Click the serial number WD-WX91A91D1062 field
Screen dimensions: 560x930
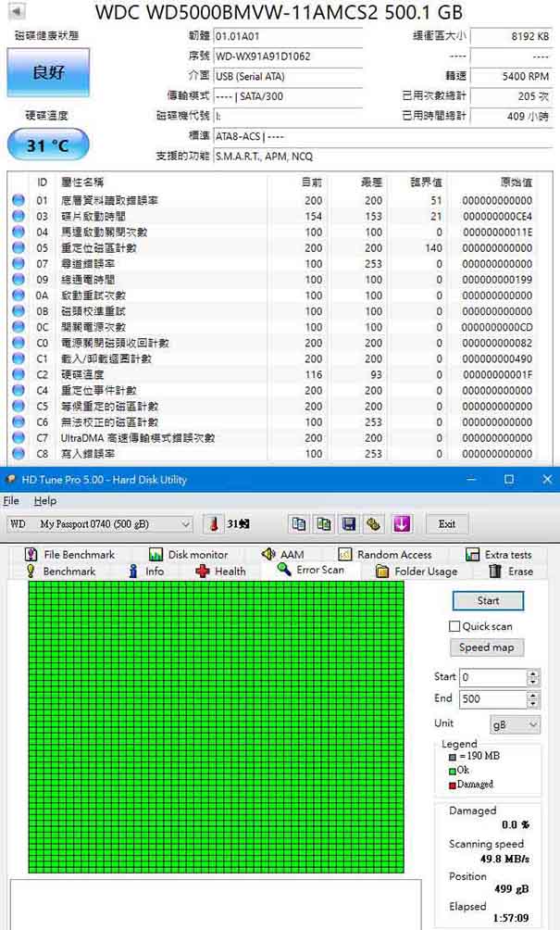(288, 57)
